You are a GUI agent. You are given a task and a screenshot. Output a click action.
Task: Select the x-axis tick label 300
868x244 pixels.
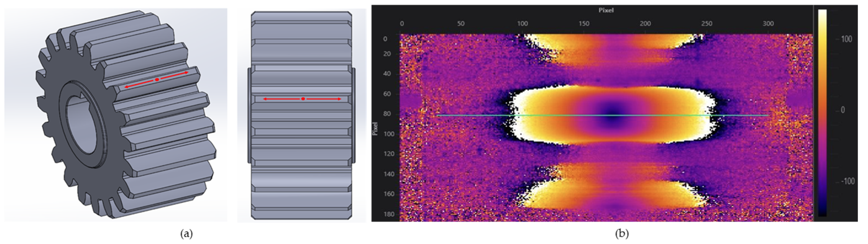(x=768, y=24)
